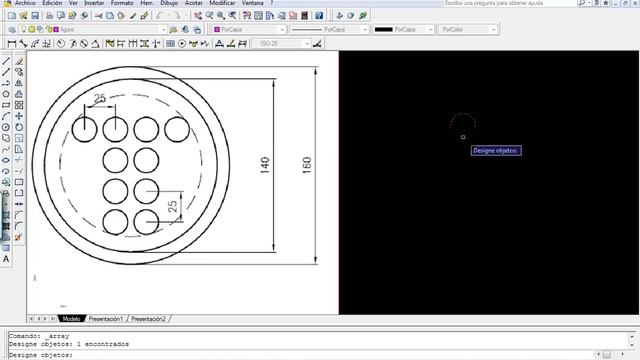
Task: Expand the help search options arrow
Action: point(589,3)
